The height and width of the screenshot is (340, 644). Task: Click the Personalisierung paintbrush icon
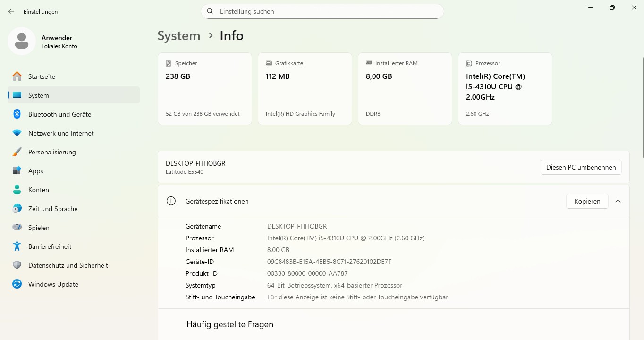click(17, 152)
